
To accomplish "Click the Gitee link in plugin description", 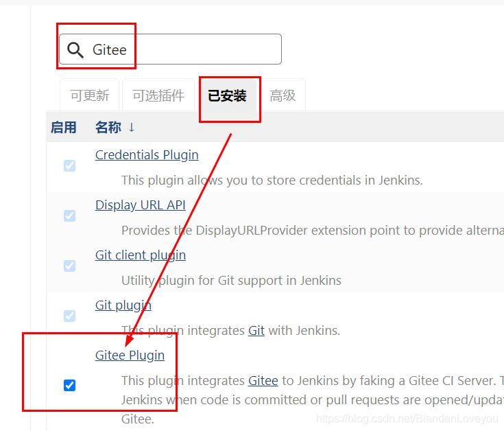I will click(263, 381).
